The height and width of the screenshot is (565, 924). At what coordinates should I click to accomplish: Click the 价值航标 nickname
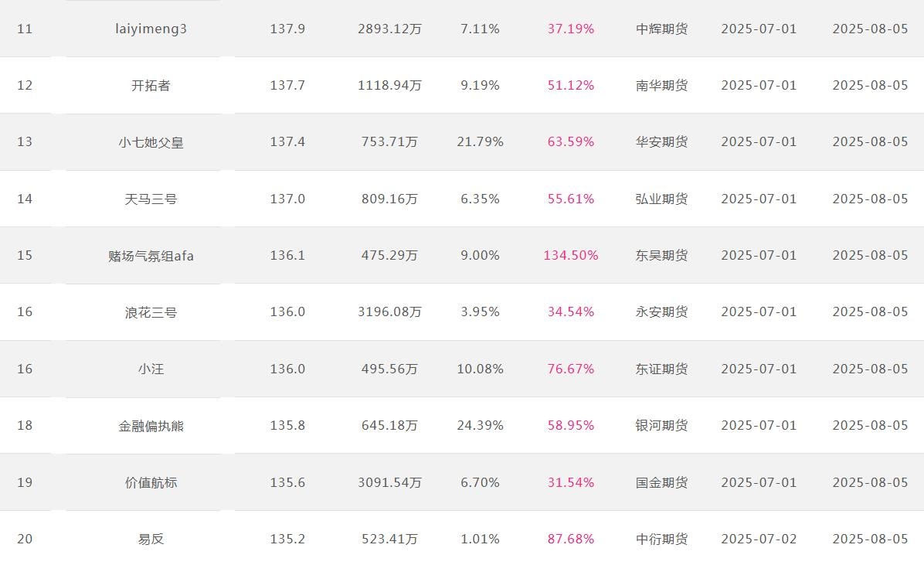pos(151,482)
